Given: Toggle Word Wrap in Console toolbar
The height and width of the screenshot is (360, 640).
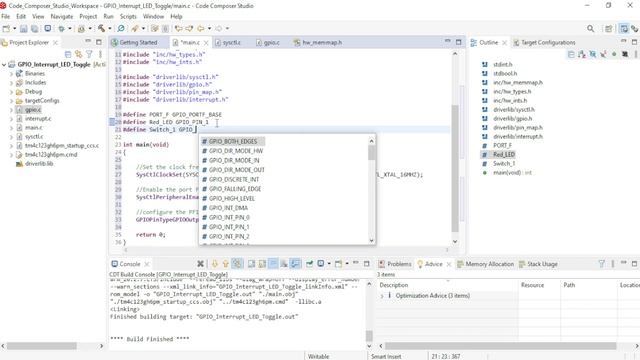Looking at the screenshot, I should 273,264.
